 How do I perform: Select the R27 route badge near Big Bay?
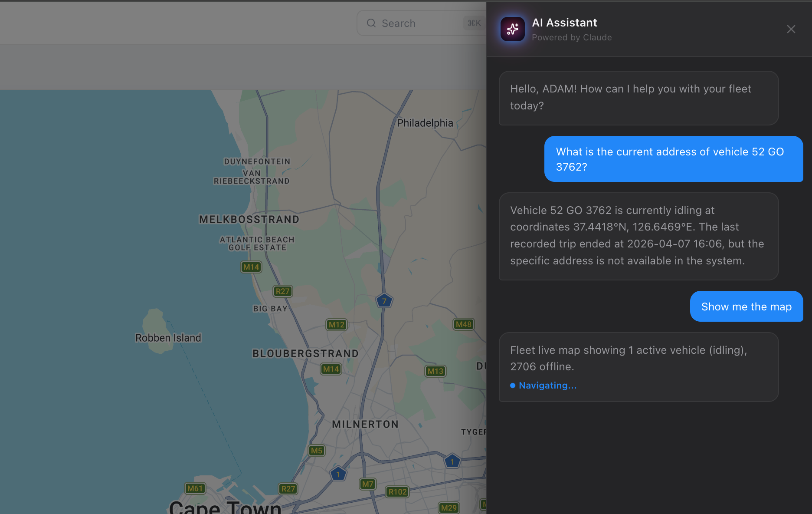282,291
